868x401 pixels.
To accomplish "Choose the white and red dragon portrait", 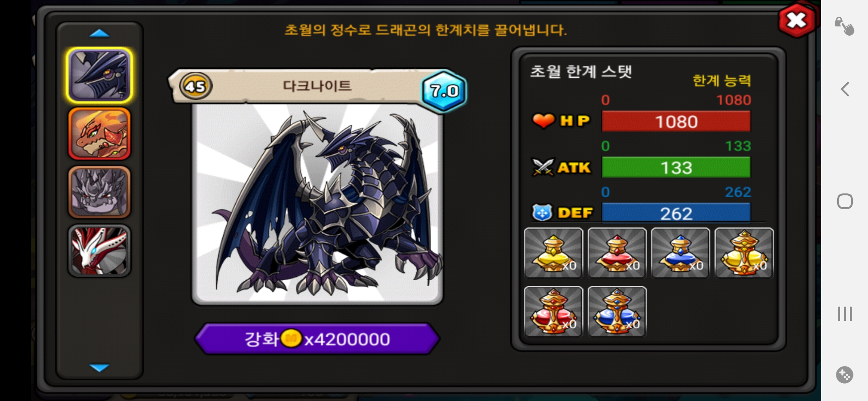I will coord(99,251).
